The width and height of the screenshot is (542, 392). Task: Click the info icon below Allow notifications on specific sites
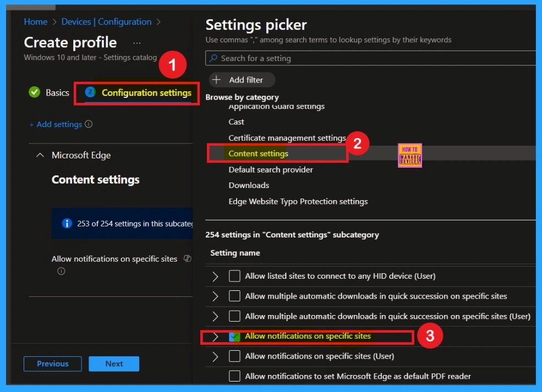(x=61, y=271)
